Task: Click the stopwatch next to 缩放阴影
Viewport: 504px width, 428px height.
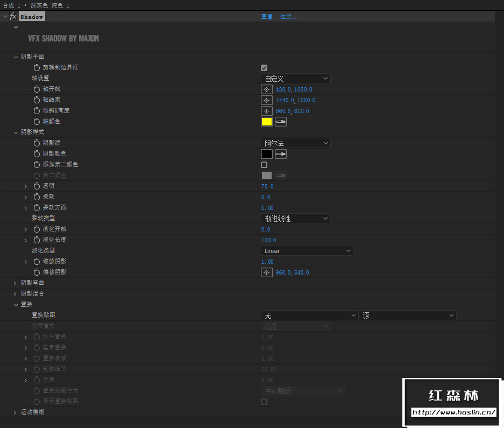Action: point(36,262)
